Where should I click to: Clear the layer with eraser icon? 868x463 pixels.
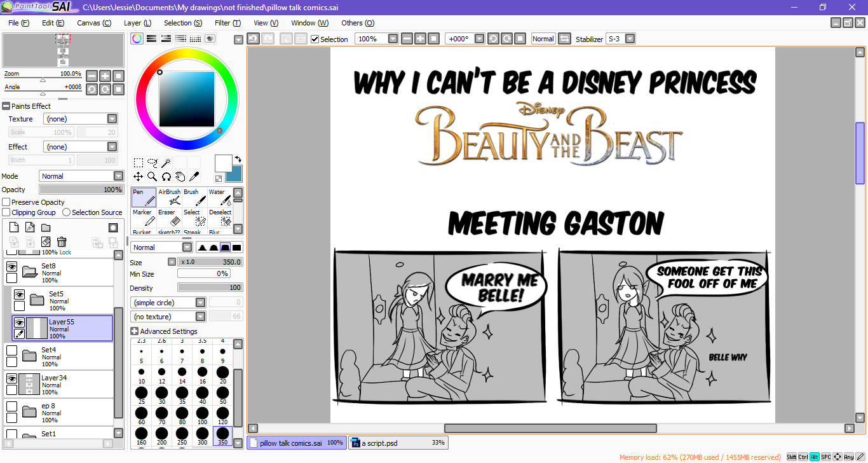46,242
